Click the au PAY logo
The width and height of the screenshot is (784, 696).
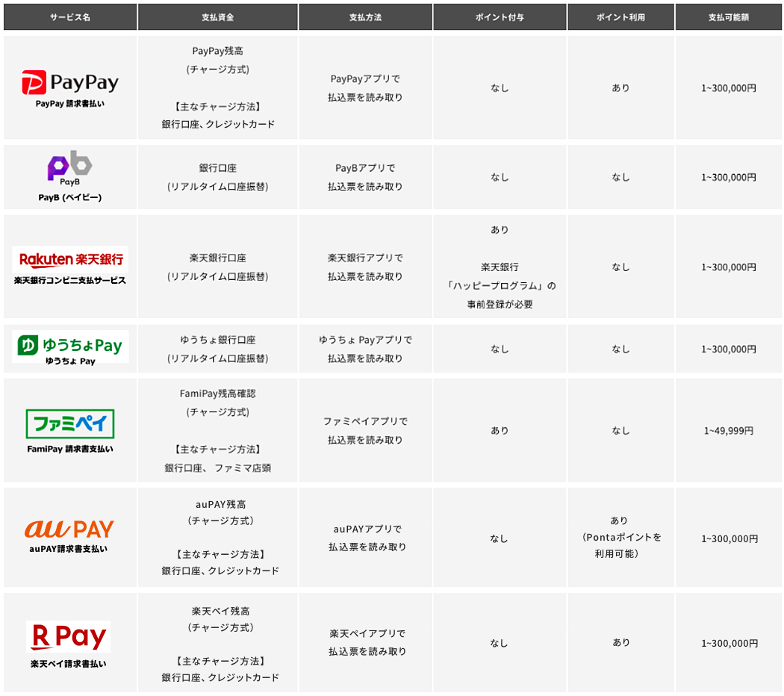[69, 529]
